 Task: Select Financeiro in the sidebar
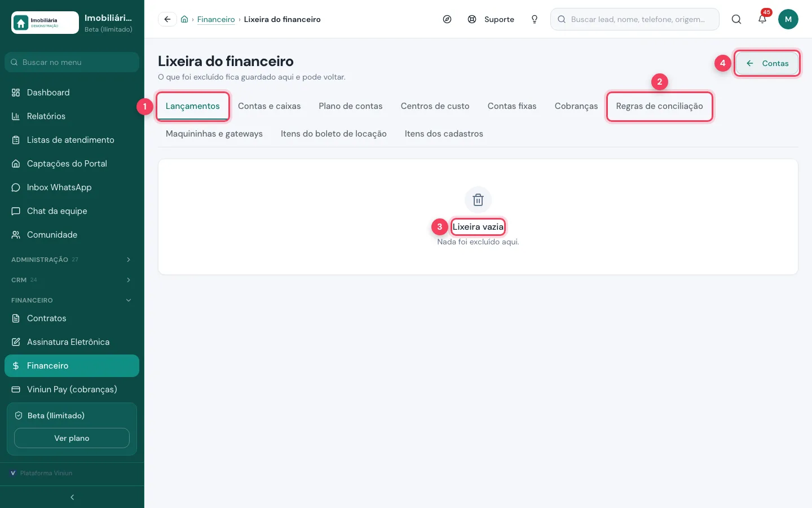[x=72, y=366]
